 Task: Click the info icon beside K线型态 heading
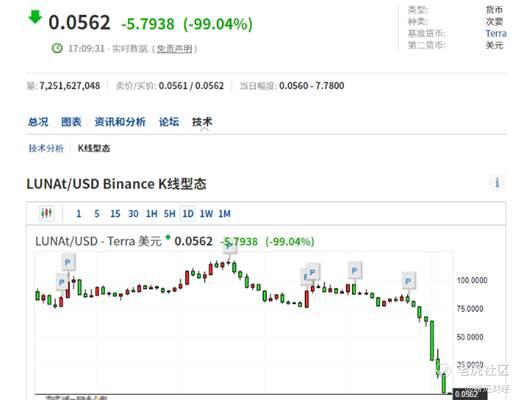497,183
